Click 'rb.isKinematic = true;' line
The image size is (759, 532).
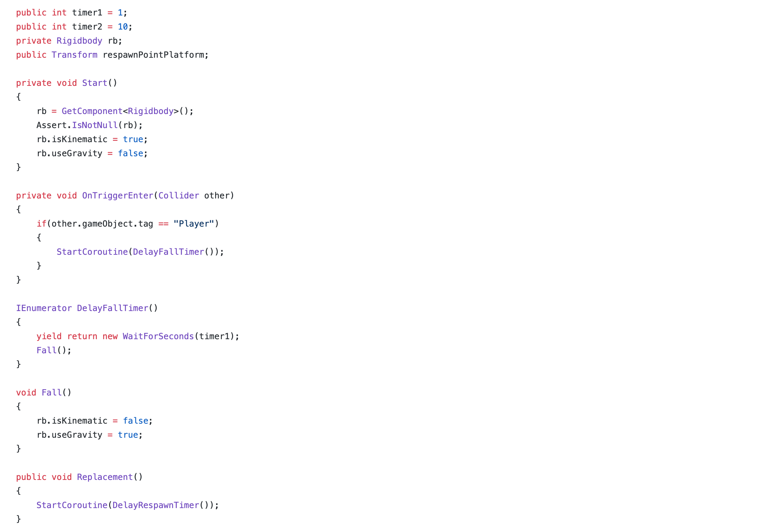point(92,139)
